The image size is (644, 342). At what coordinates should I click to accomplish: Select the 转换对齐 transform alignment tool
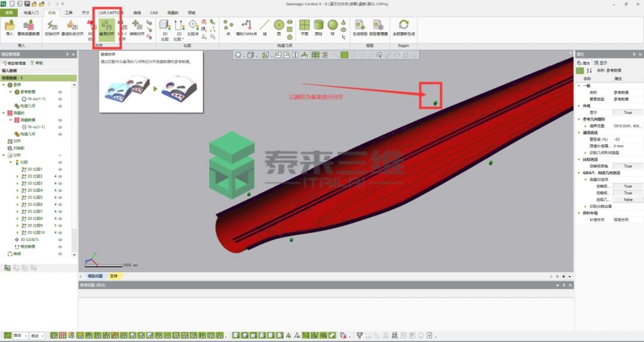[x=137, y=27]
